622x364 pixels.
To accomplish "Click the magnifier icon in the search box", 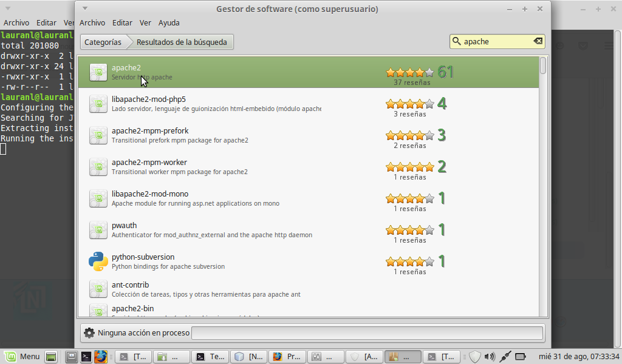I will (x=456, y=41).
